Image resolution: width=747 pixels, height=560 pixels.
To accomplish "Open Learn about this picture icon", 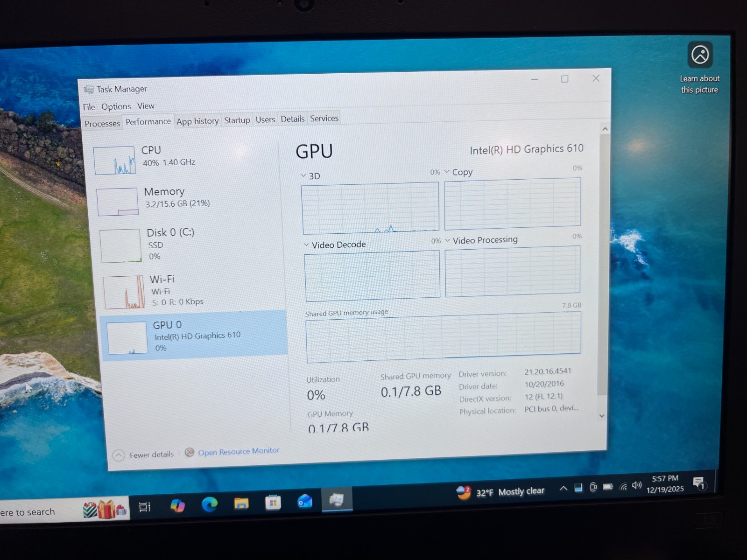I will click(x=700, y=55).
